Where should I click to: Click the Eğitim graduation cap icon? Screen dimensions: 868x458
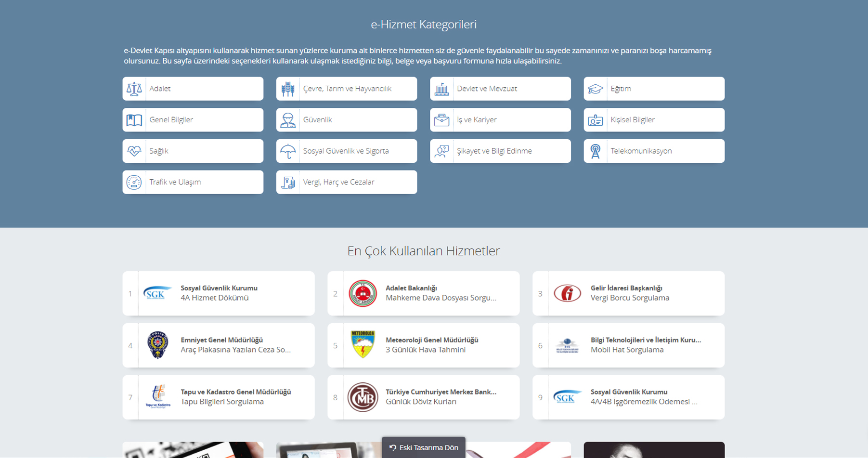[x=595, y=89]
